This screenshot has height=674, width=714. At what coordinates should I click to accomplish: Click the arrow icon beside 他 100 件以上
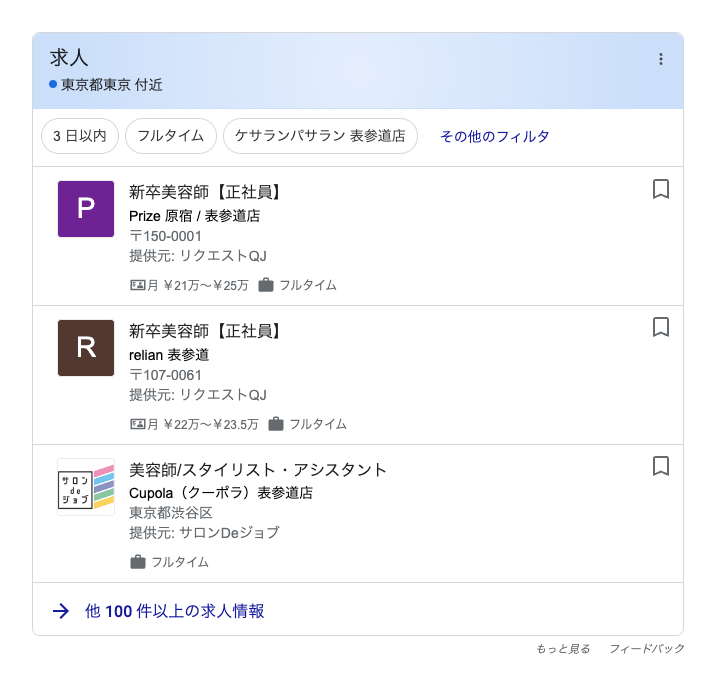coord(61,611)
